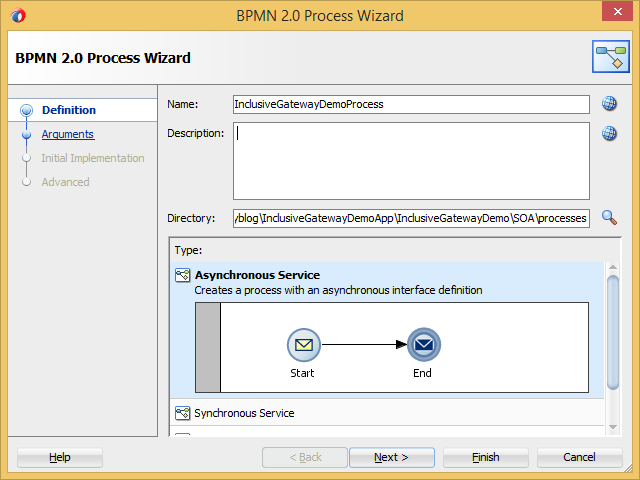The width and height of the screenshot is (640, 480).
Task: Click the disabled Back button
Action: tap(305, 457)
